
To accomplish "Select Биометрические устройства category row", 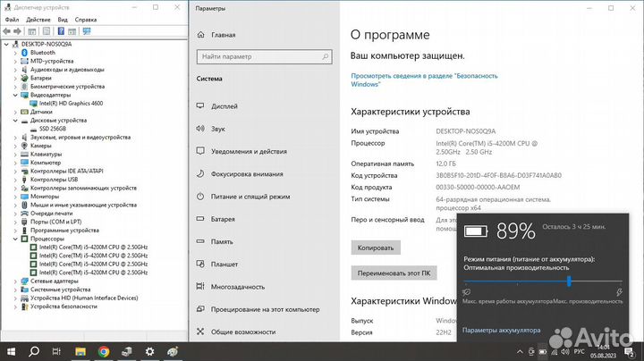I will pyautogui.click(x=67, y=87).
